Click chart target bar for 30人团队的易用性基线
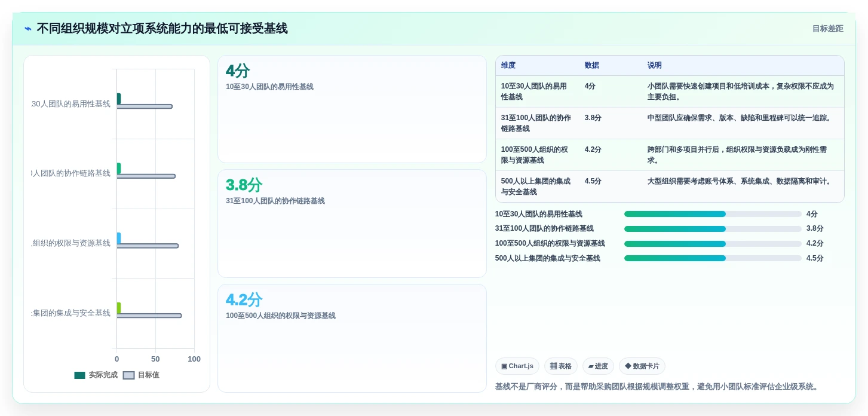The width and height of the screenshot is (868, 416). coord(145,106)
